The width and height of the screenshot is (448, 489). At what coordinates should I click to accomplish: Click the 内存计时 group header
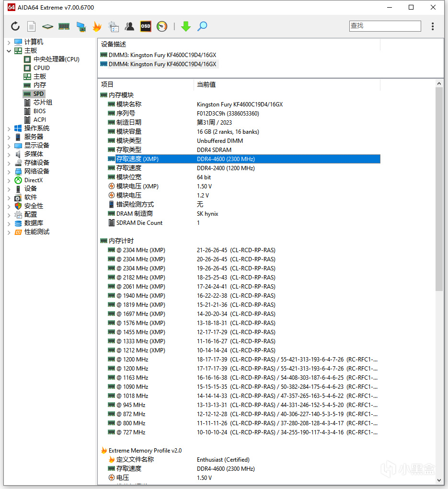pos(117,241)
